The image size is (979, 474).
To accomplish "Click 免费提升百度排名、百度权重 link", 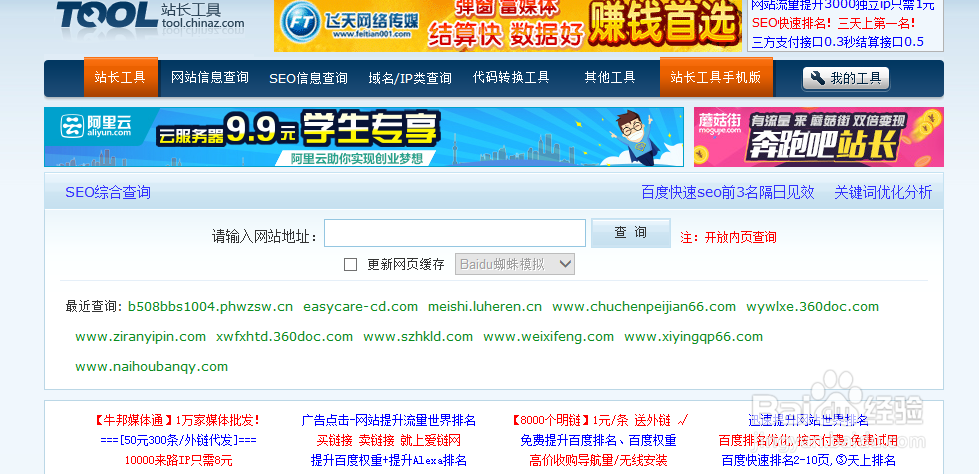I will coord(598,440).
